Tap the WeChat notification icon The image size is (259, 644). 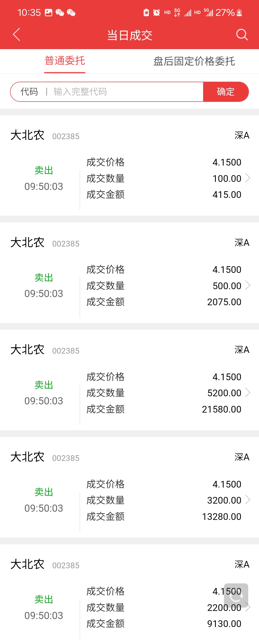pyautogui.click(x=59, y=12)
